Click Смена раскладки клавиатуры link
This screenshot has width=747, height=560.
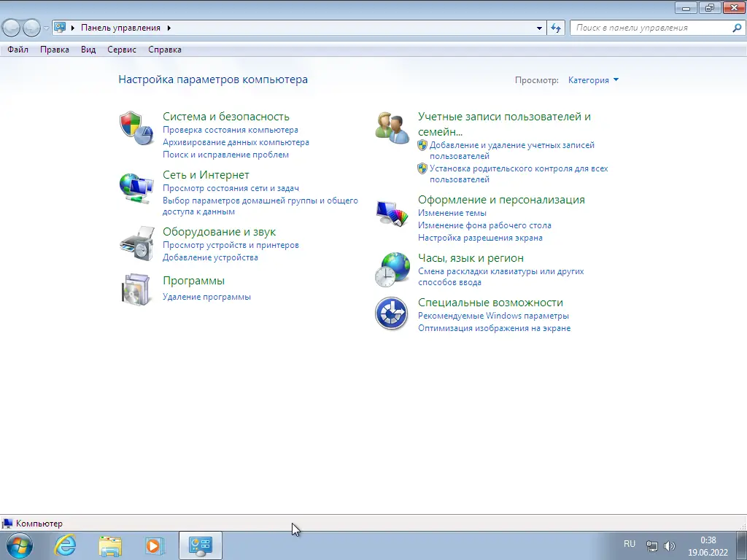500,276
